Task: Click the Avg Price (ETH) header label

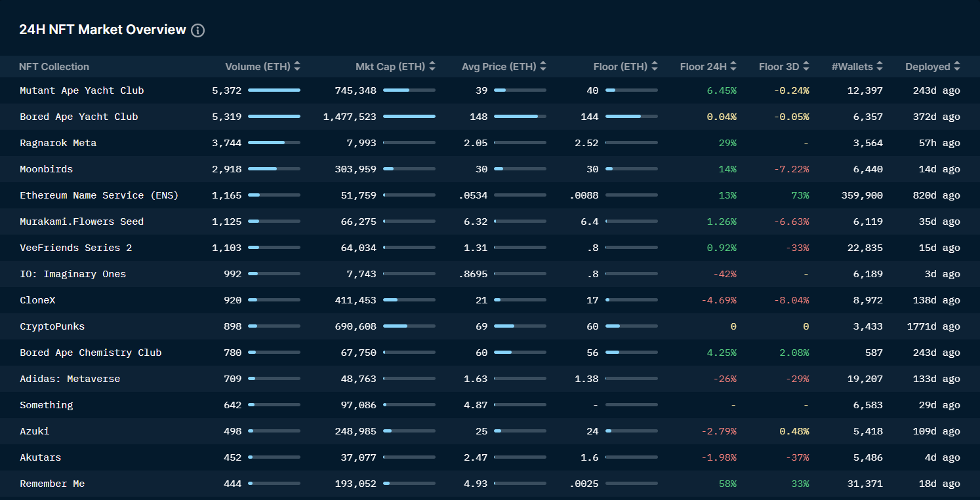Action: (x=499, y=67)
